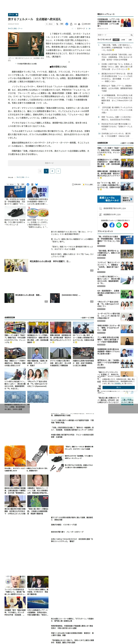Screen dimensions: 138x644
Task: Click the Bluesky butterfly icon in the bottom share bar
Action: click(37, 185)
